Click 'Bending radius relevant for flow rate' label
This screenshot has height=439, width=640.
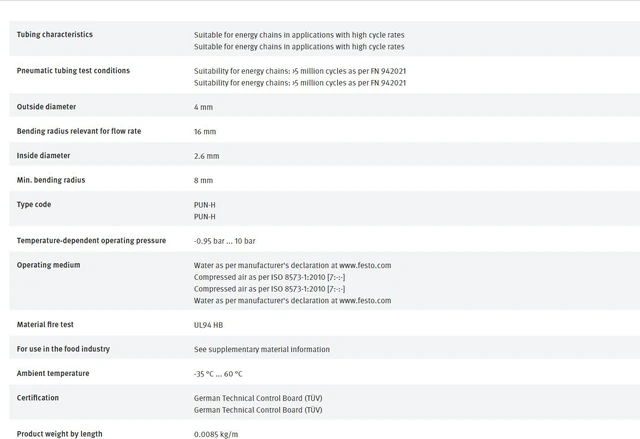pos(79,131)
